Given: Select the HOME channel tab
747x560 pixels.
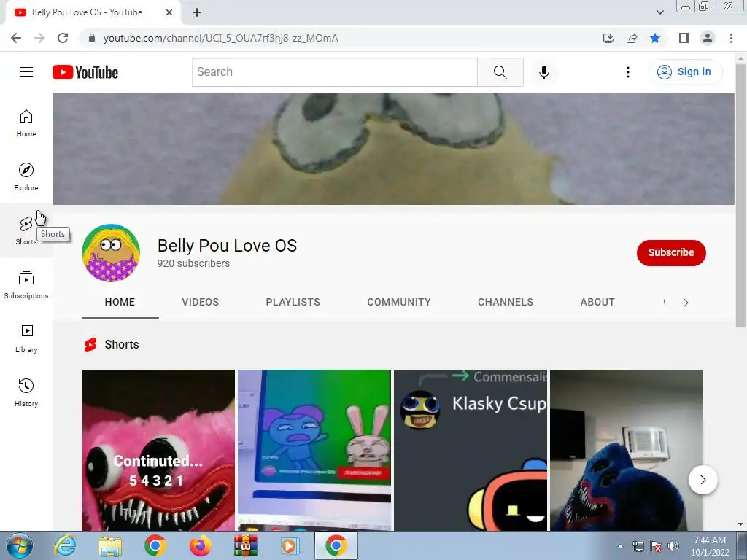Looking at the screenshot, I should tap(120, 302).
